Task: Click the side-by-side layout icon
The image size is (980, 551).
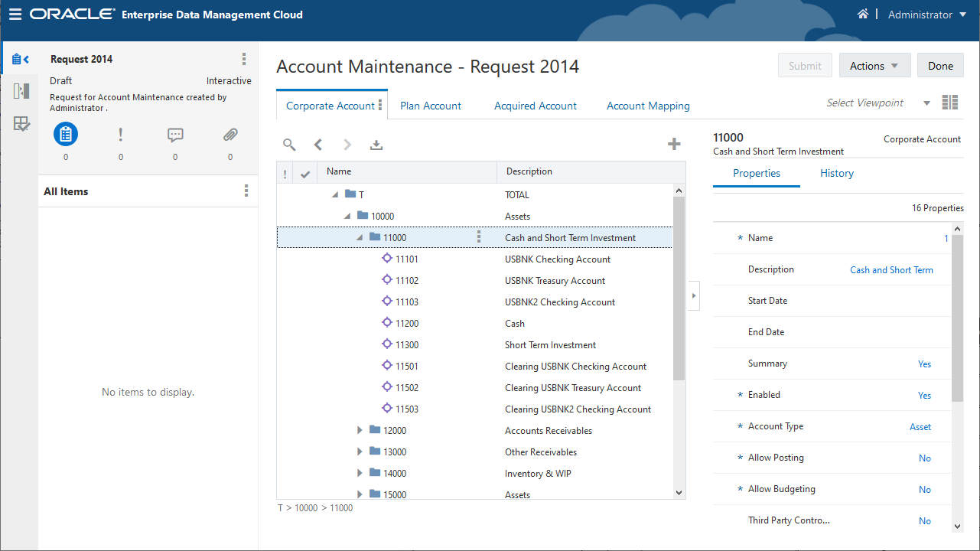Action: coord(950,103)
